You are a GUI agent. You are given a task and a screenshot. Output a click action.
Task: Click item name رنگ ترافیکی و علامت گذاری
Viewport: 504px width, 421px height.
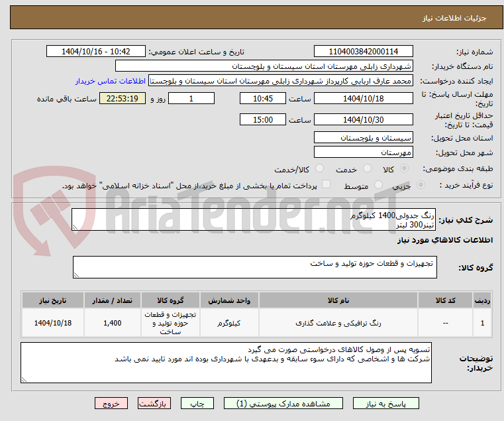338,323
